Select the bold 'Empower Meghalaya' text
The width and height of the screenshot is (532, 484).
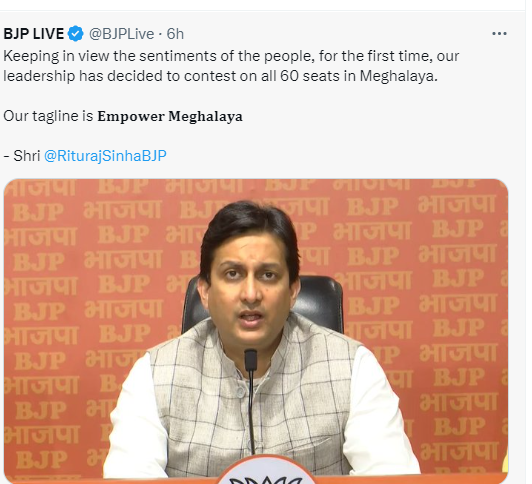pyautogui.click(x=170, y=116)
